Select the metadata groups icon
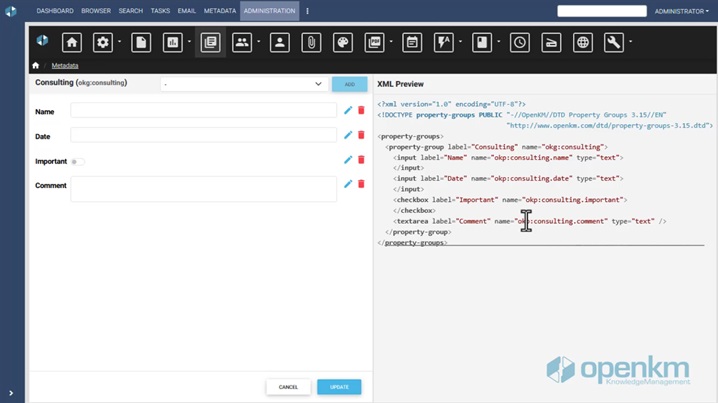The image size is (718, 403). tap(210, 43)
